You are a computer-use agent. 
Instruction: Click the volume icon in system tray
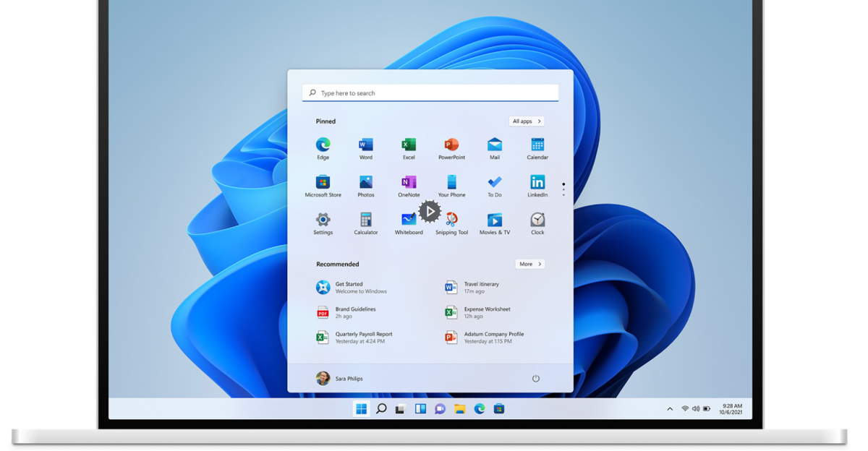(696, 409)
